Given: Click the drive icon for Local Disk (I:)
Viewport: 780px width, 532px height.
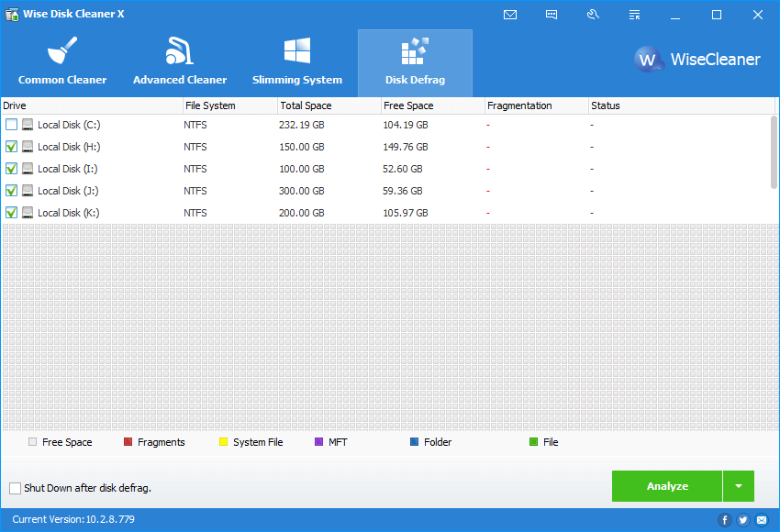Looking at the screenshot, I should pyautogui.click(x=28, y=169).
